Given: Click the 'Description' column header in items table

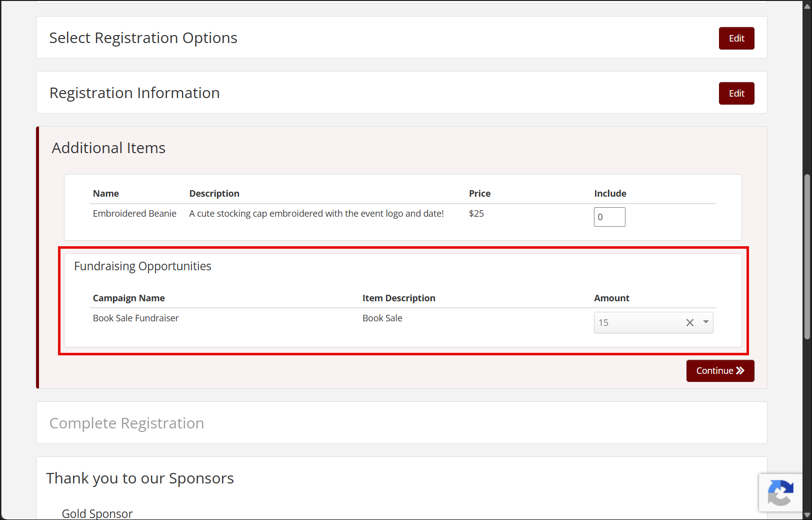Looking at the screenshot, I should 214,194.
